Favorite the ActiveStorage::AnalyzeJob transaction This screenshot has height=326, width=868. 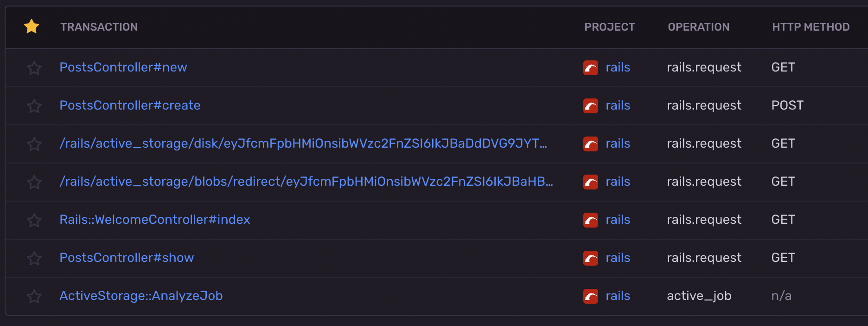click(34, 296)
